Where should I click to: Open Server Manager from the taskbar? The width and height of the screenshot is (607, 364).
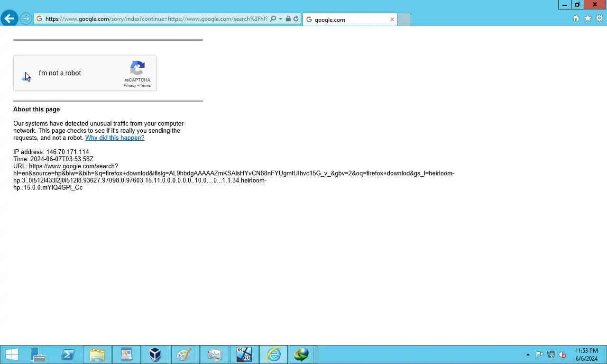click(38, 355)
